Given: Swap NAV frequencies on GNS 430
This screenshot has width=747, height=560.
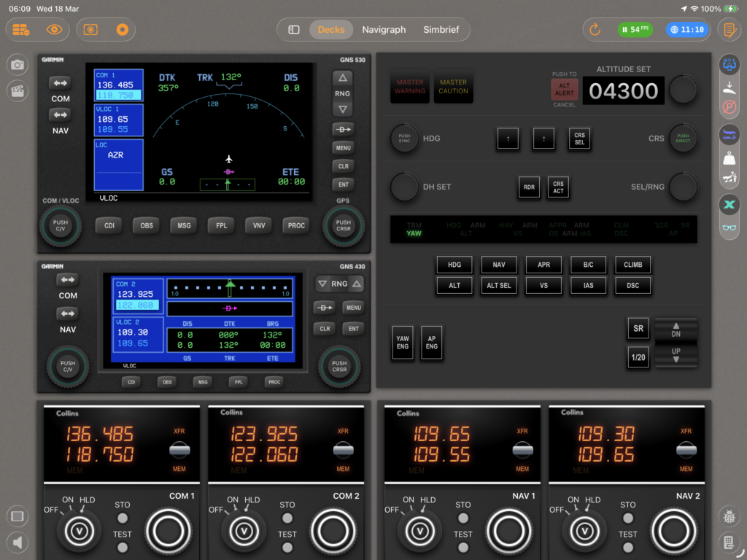Looking at the screenshot, I should pyautogui.click(x=68, y=314).
